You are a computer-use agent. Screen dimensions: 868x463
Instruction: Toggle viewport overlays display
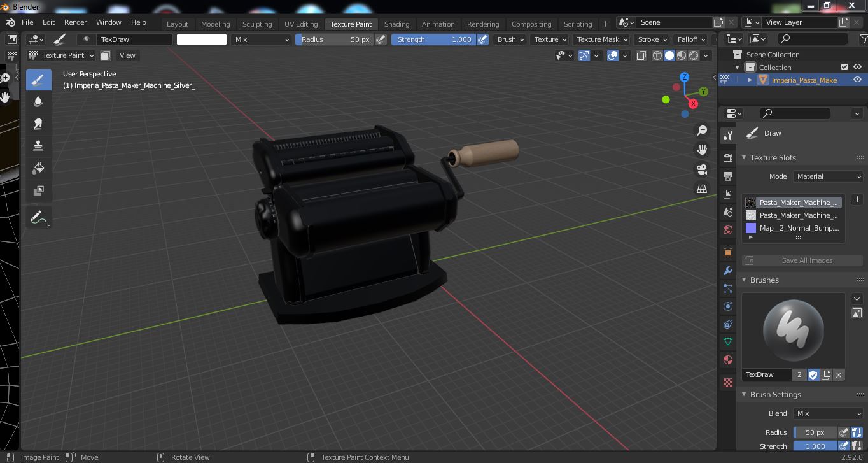tap(613, 55)
